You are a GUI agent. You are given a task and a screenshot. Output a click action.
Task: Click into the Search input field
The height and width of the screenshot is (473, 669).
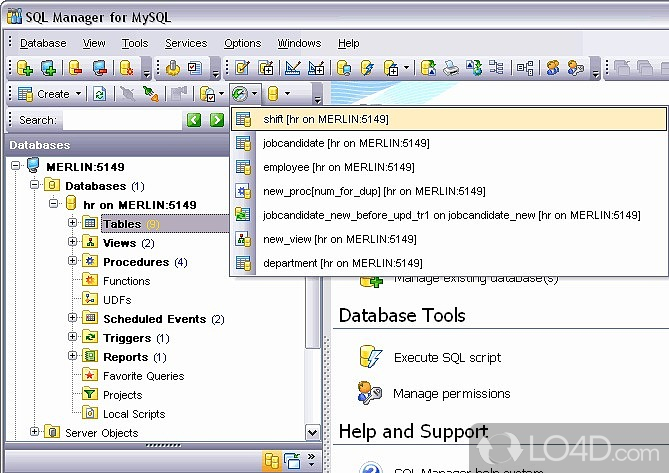tap(122, 120)
